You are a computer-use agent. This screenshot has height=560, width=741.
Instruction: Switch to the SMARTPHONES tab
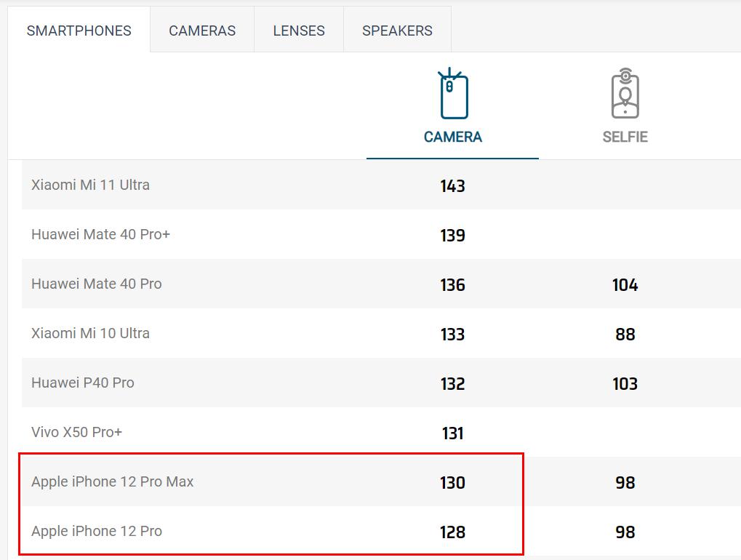pyautogui.click(x=79, y=31)
